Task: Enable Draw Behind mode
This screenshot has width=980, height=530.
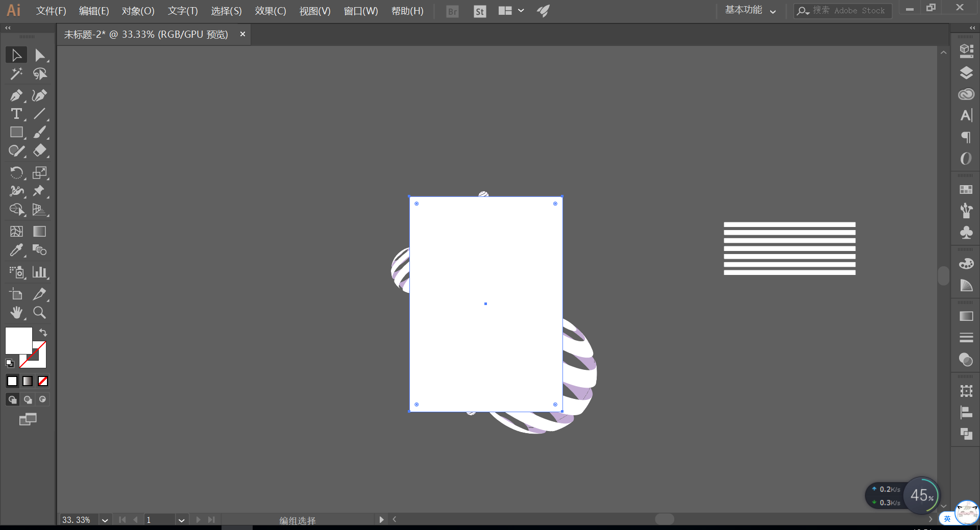Action: 28,399
